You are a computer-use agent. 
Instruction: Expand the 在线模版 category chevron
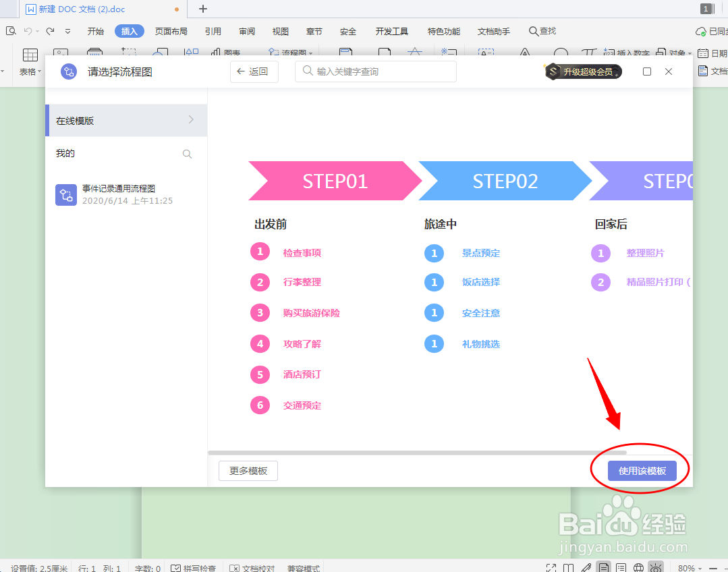point(191,120)
